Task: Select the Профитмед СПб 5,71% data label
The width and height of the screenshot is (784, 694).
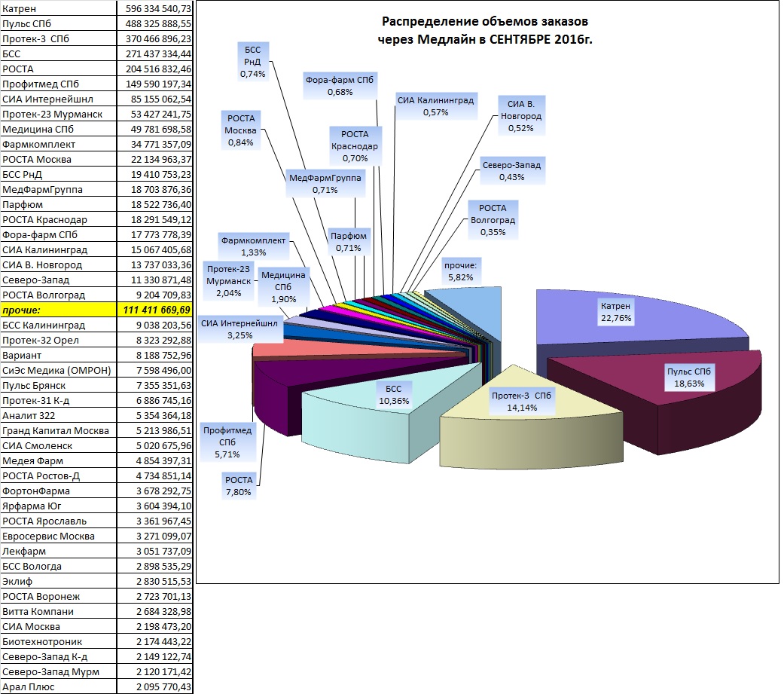Action: coord(227,442)
